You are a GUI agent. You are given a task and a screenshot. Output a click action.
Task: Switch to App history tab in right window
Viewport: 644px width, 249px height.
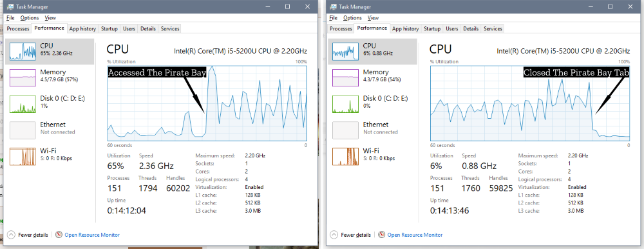click(x=405, y=29)
